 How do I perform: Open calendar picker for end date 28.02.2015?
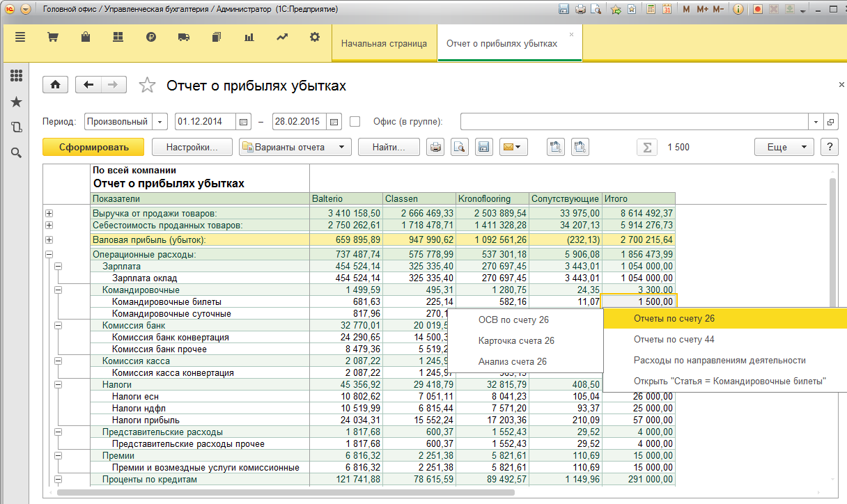pyautogui.click(x=334, y=121)
